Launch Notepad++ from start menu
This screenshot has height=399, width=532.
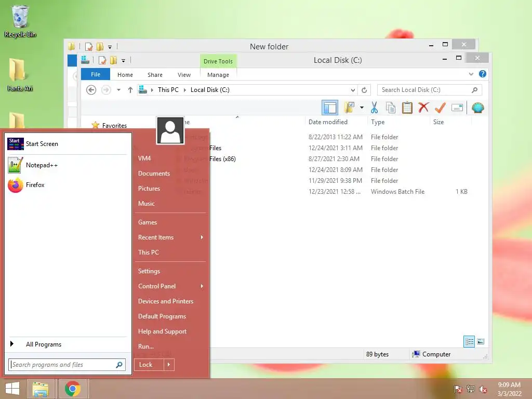[67, 165]
